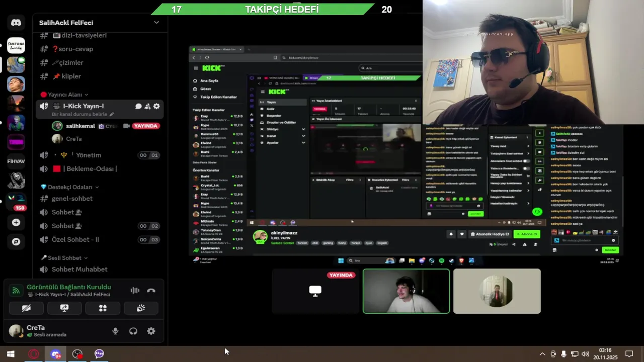Show hidden system tray icons

[542, 354]
